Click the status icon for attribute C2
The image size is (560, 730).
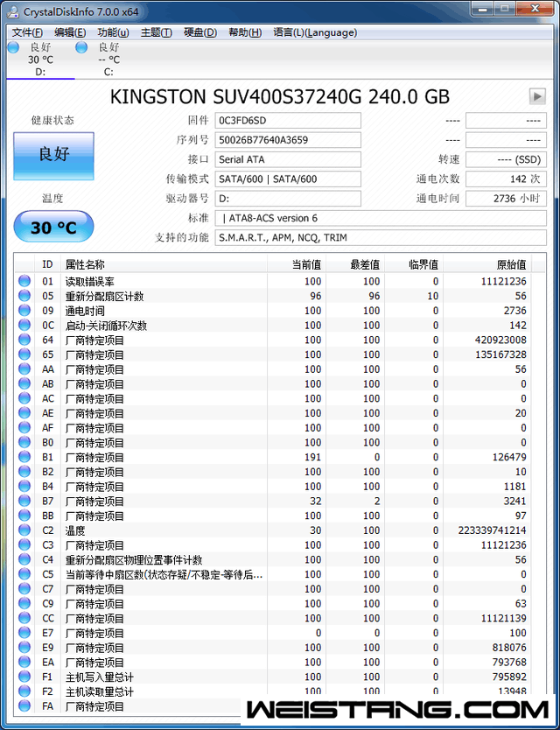point(24,530)
